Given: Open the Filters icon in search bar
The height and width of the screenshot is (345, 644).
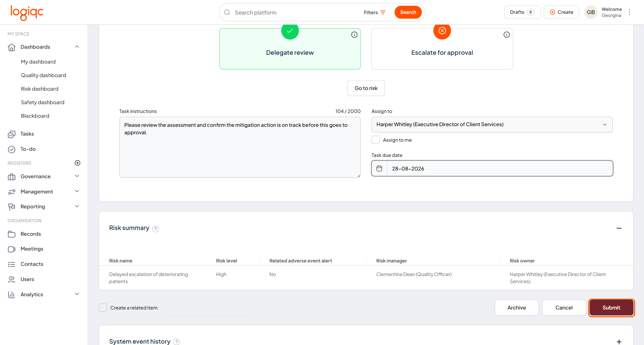Looking at the screenshot, I should tap(383, 13).
